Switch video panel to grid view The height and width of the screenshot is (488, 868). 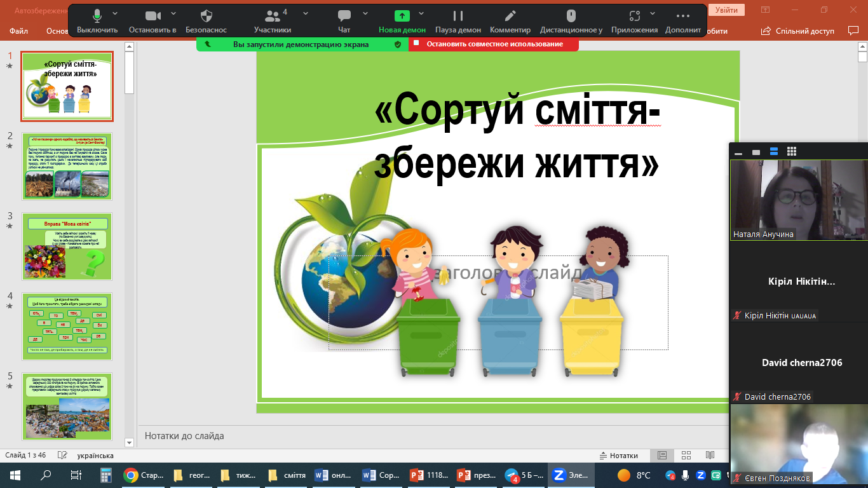tap(792, 152)
